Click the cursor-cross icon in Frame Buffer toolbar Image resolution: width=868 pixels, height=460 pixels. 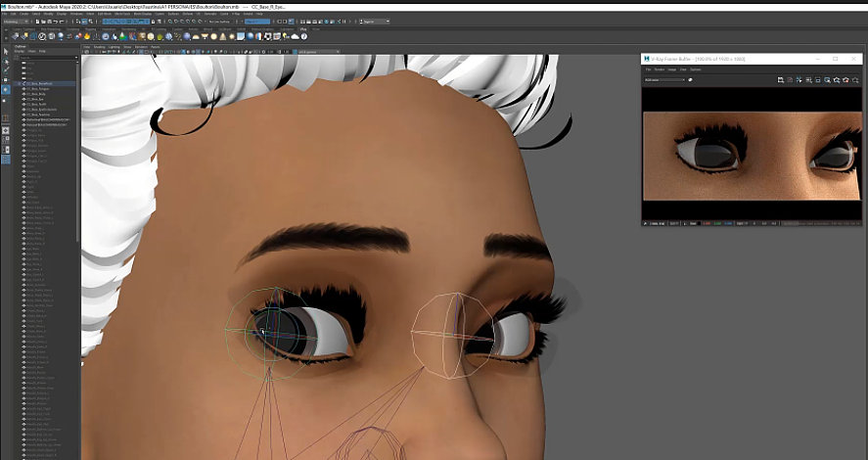tap(799, 79)
